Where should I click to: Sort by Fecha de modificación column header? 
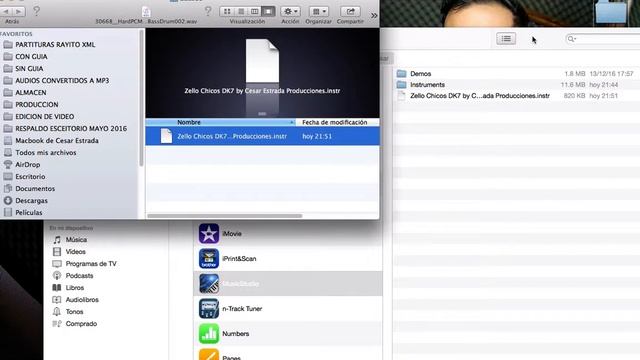point(338,122)
